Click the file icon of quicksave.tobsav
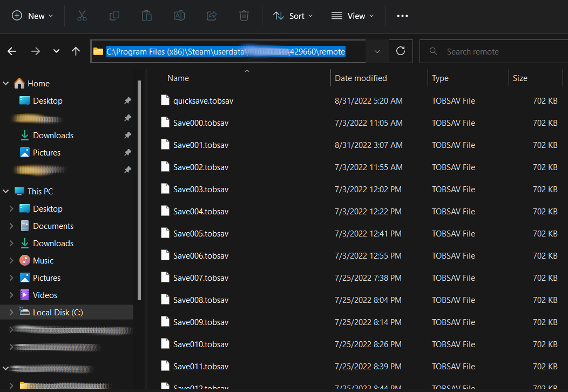Image resolution: width=568 pixels, height=392 pixels. pyautogui.click(x=165, y=100)
